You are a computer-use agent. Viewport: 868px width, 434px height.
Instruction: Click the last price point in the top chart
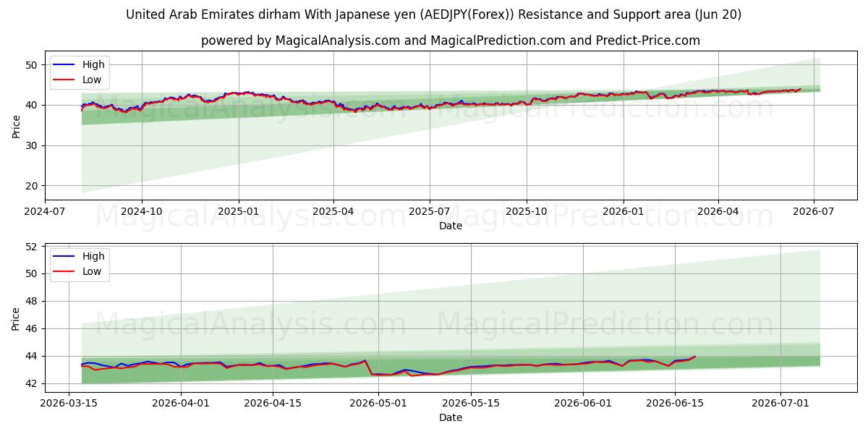point(800,89)
